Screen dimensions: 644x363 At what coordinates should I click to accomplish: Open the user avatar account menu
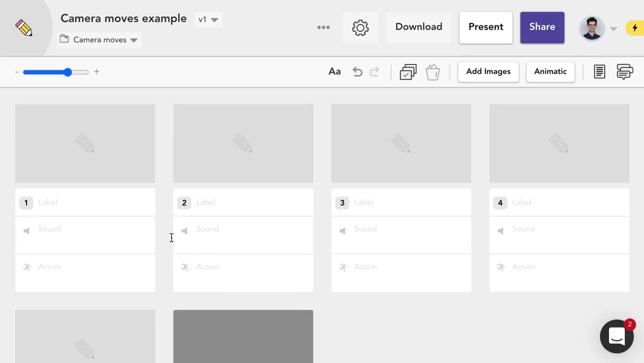[592, 28]
